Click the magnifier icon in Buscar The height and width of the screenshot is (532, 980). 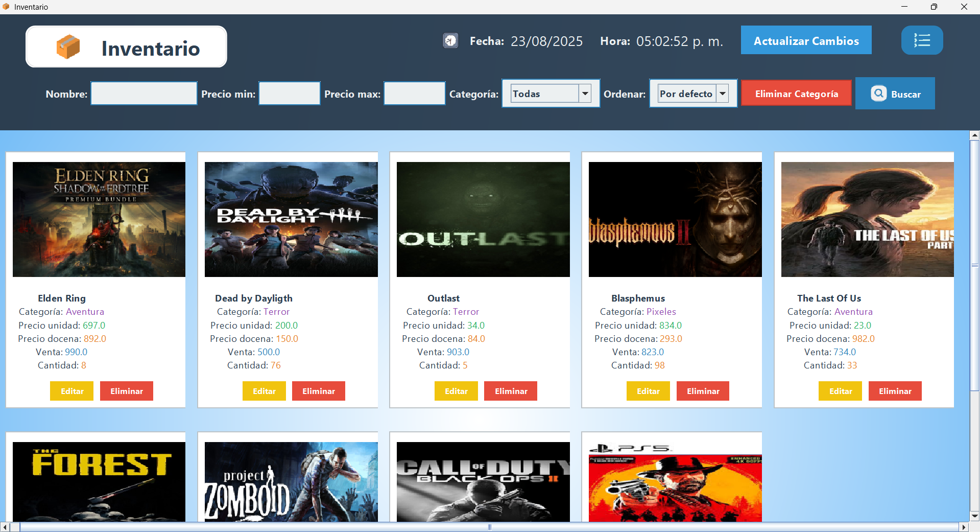(878, 94)
